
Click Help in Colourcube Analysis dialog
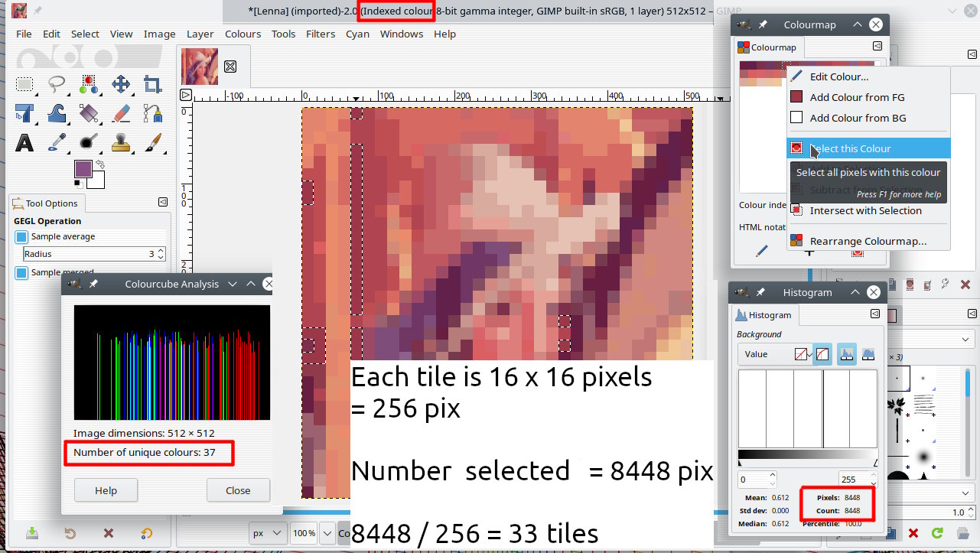pos(106,490)
